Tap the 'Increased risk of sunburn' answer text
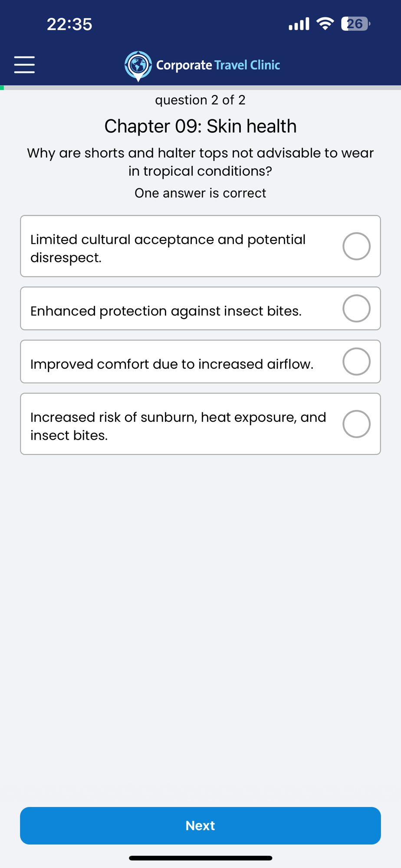This screenshot has width=401, height=868. pos(178,426)
